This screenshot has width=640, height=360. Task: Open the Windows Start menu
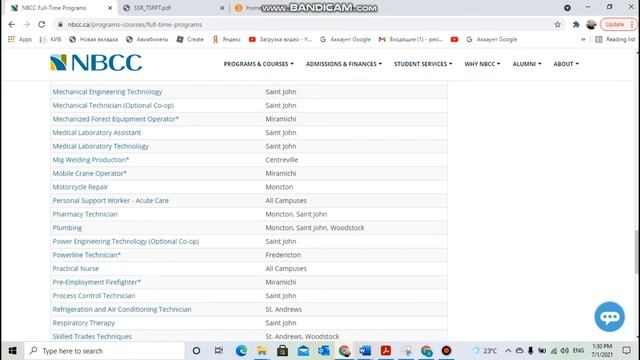point(12,351)
